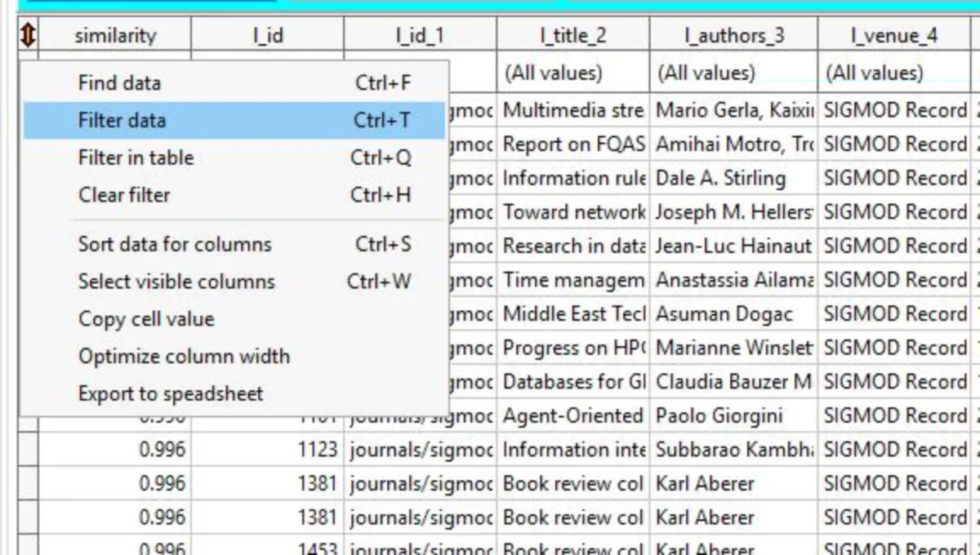Click the Toward network title cell
Viewport: 980px width, 555px height.
pyautogui.click(x=573, y=212)
